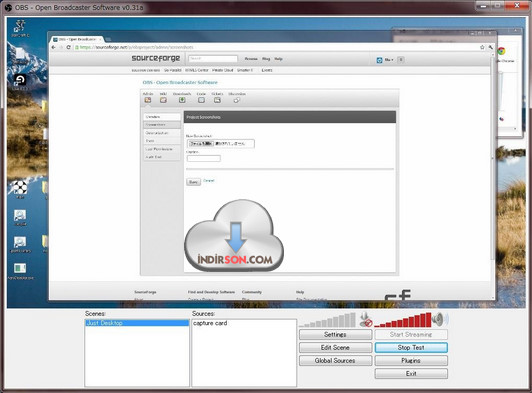Viewport: 532px width, 393px height.
Task: Mute the microphone via mic icon
Action: 366,320
